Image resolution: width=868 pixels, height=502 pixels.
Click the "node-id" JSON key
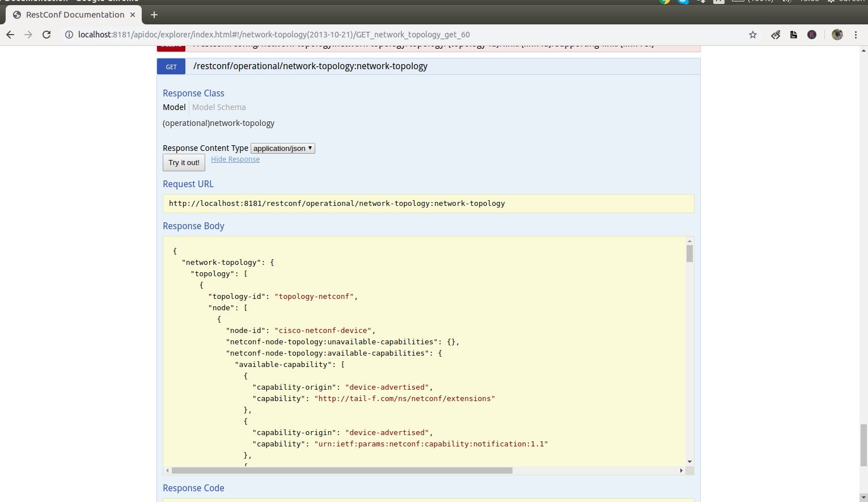point(245,331)
